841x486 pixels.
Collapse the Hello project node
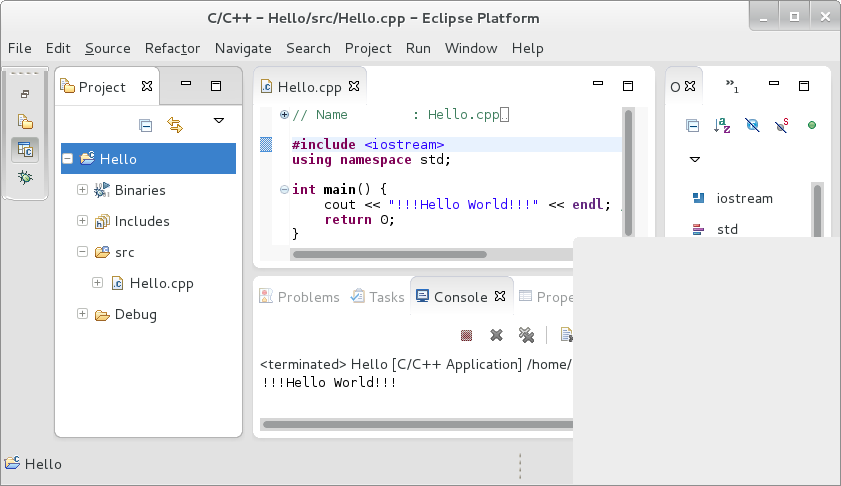coord(68,159)
